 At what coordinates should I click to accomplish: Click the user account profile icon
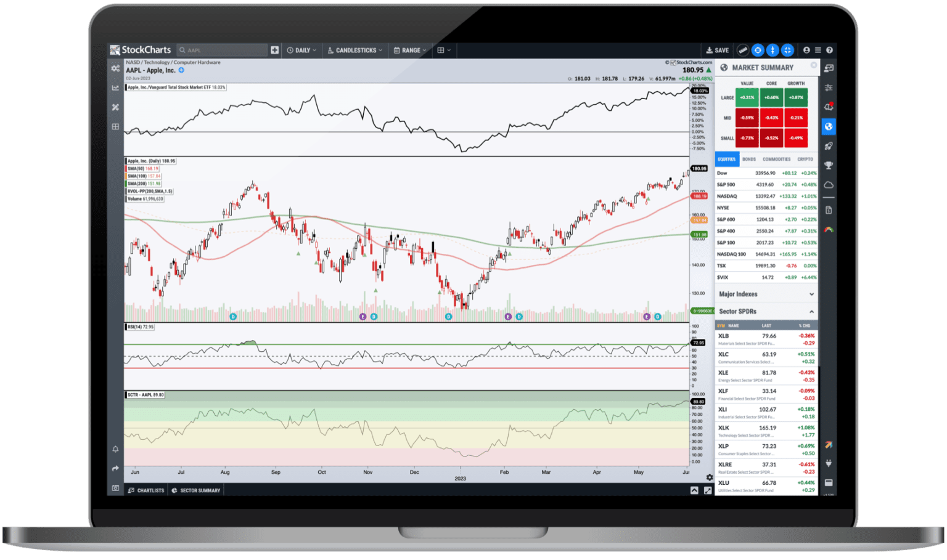point(806,50)
